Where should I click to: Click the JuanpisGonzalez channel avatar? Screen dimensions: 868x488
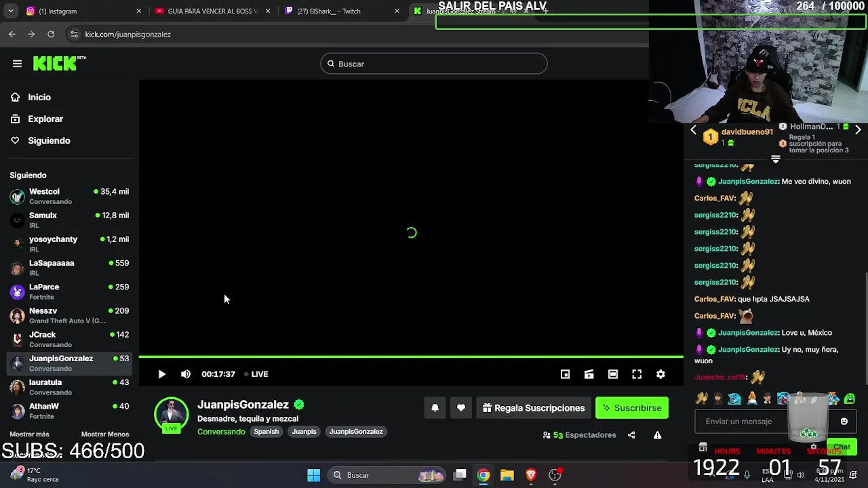pyautogui.click(x=171, y=414)
